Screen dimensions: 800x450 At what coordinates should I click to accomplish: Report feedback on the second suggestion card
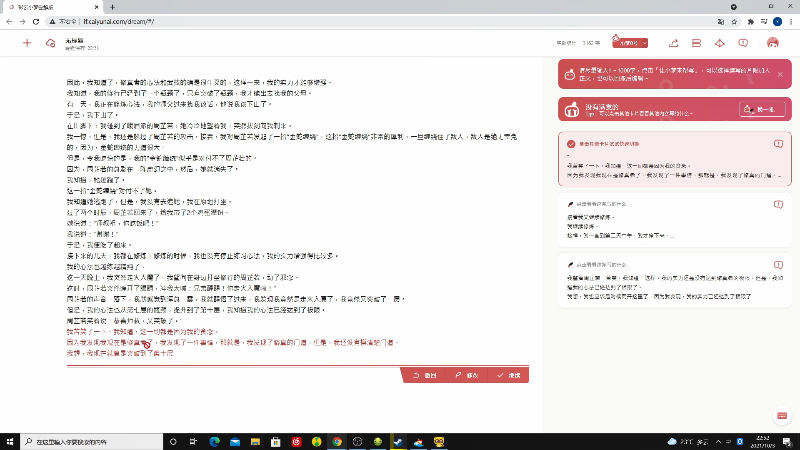click(778, 204)
